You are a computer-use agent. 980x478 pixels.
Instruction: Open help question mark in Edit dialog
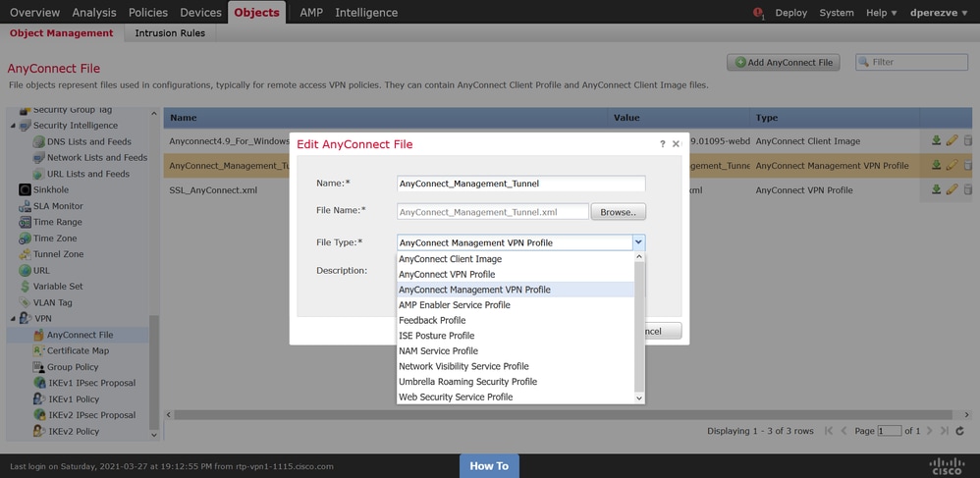pos(663,144)
